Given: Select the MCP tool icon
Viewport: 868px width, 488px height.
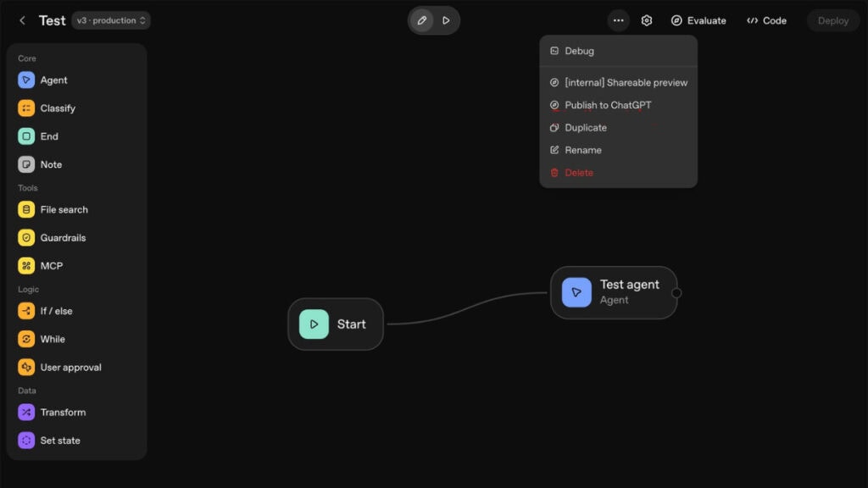Looking at the screenshot, I should pos(26,266).
